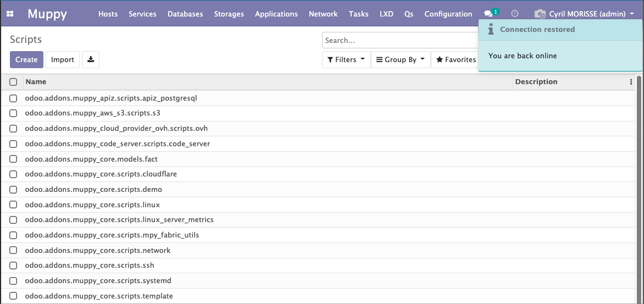Open the apps grid menu icon
Viewport: 644px width, 304px height.
point(10,14)
